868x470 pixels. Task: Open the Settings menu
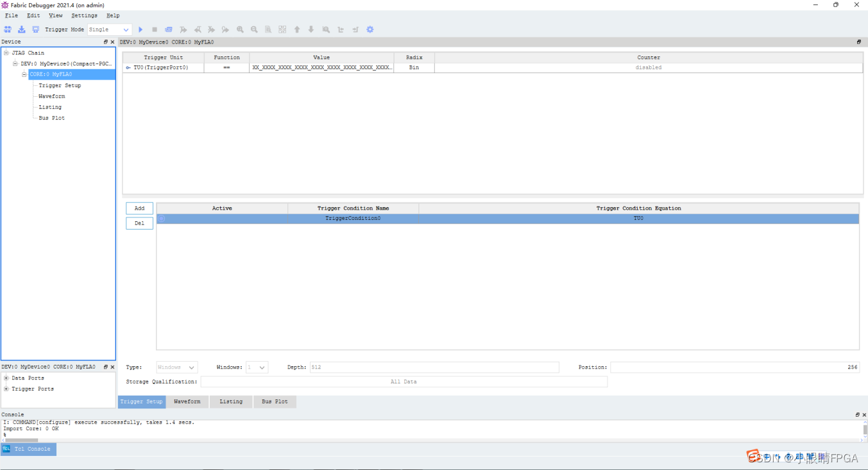pos(85,15)
